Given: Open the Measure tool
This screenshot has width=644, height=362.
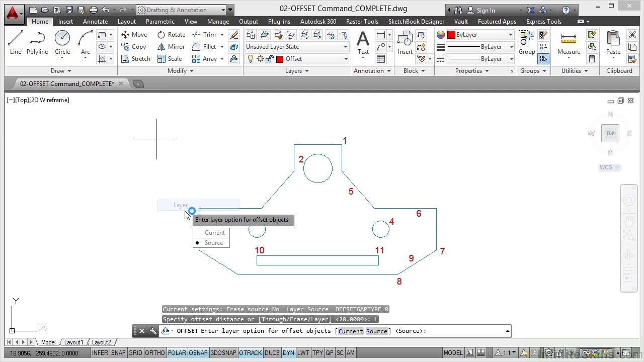Looking at the screenshot, I should coord(569,43).
